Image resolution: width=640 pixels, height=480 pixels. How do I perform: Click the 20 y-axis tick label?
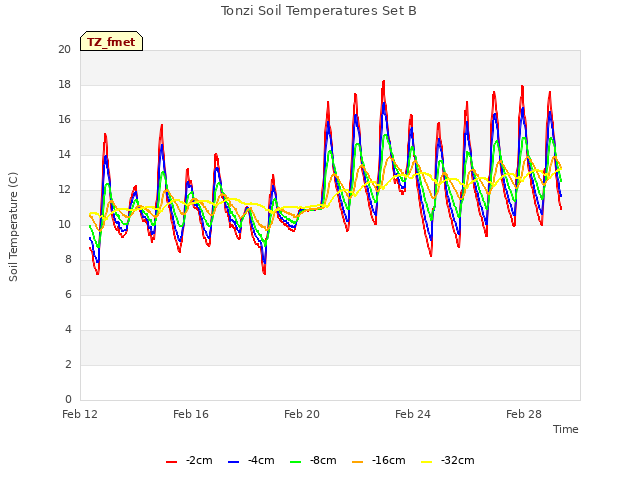pos(64,50)
